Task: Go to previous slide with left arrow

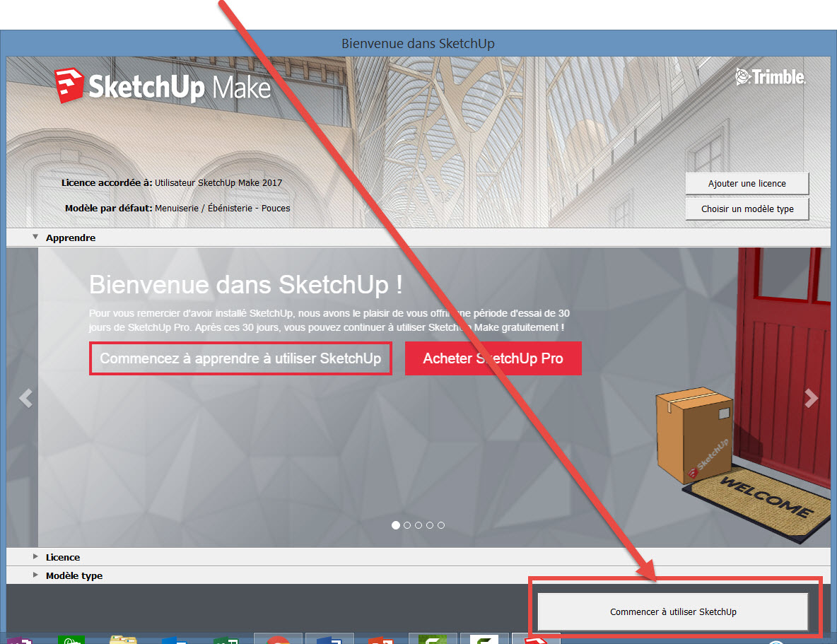Action: (25, 399)
